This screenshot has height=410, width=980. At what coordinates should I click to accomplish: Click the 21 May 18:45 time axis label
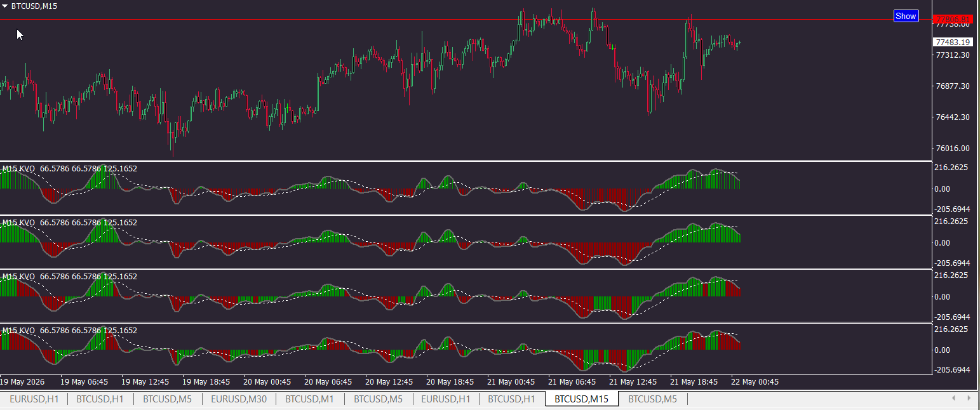coord(694,382)
